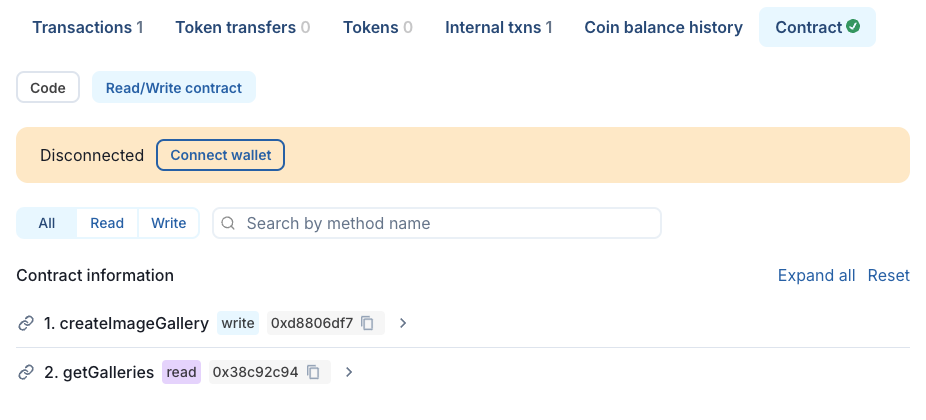Copy the createImageGallery method ID 0xd8806df7

(368, 323)
